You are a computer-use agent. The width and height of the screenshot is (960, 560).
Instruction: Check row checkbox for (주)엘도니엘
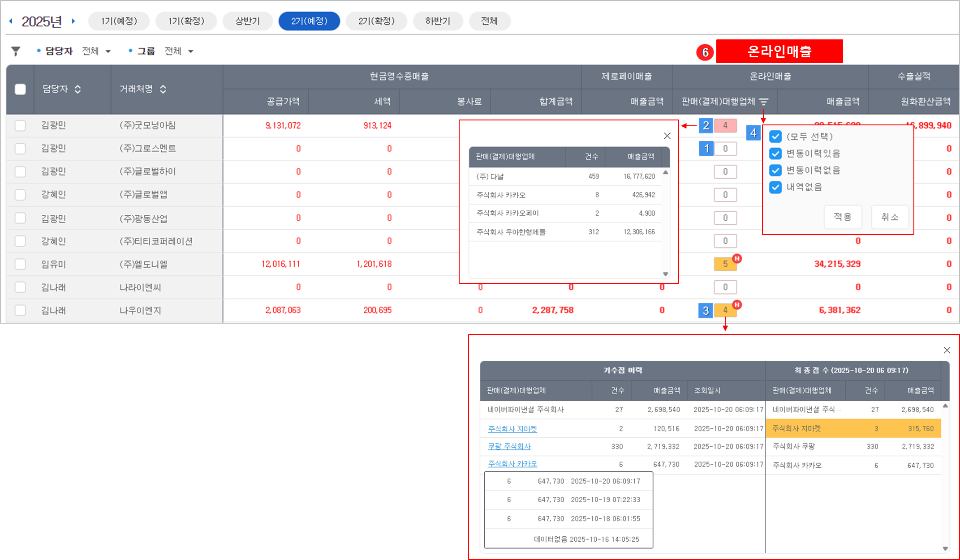(x=20, y=264)
